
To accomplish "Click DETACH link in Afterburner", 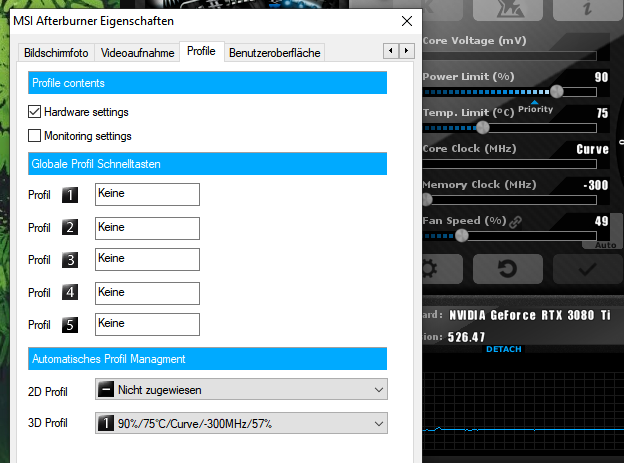I will [x=504, y=349].
